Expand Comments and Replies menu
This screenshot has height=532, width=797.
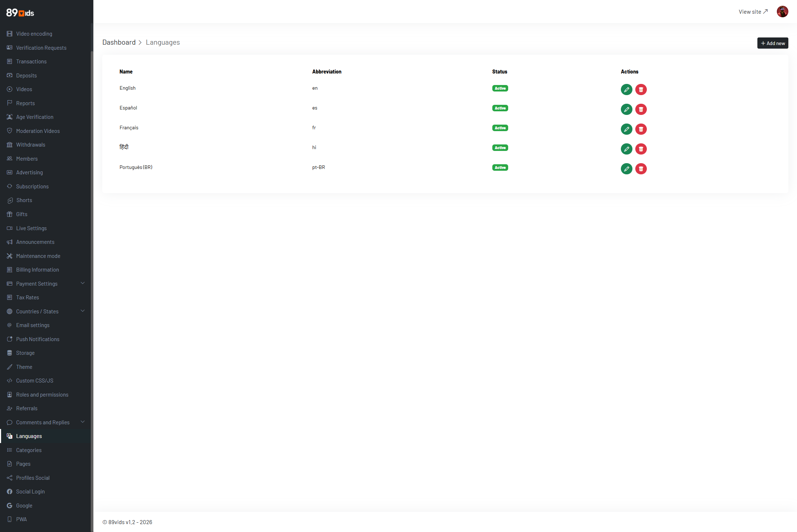coord(82,422)
